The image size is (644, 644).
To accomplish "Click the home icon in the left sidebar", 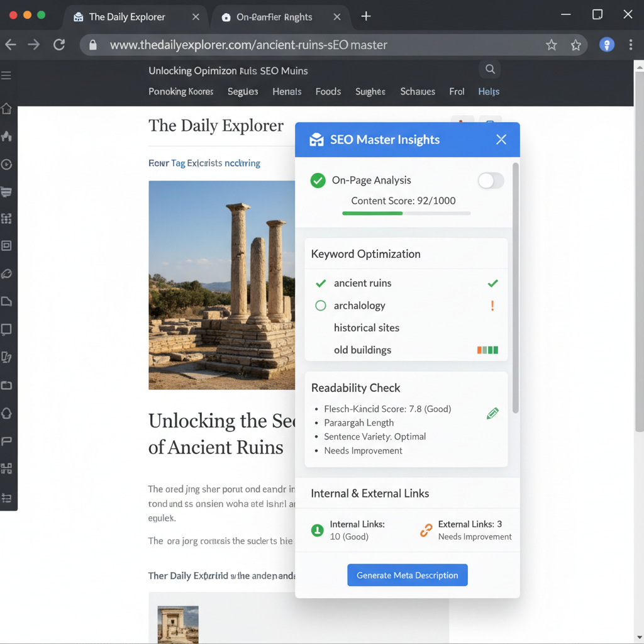I will click(x=6, y=109).
